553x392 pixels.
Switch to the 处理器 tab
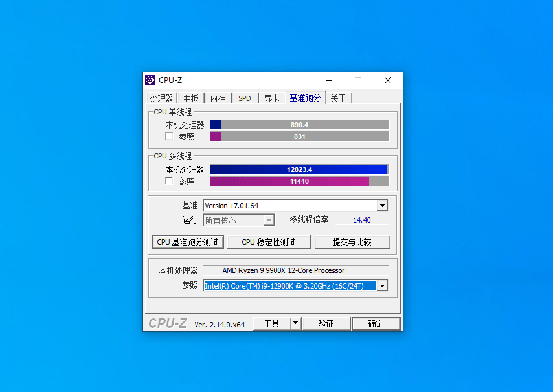point(161,98)
